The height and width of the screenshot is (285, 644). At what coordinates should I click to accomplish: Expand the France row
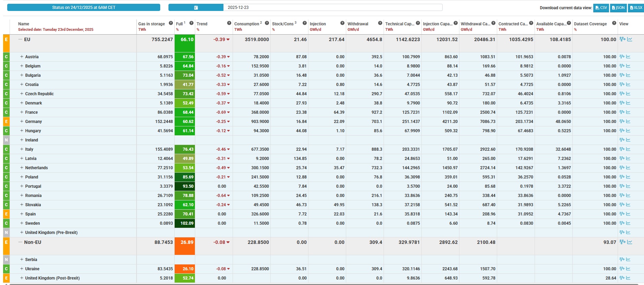22,112
